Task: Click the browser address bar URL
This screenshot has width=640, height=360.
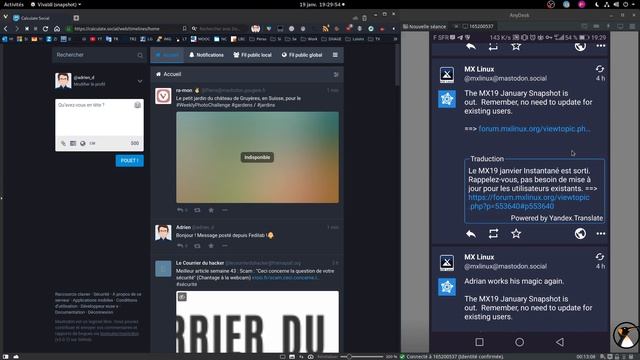Action: coord(117,29)
